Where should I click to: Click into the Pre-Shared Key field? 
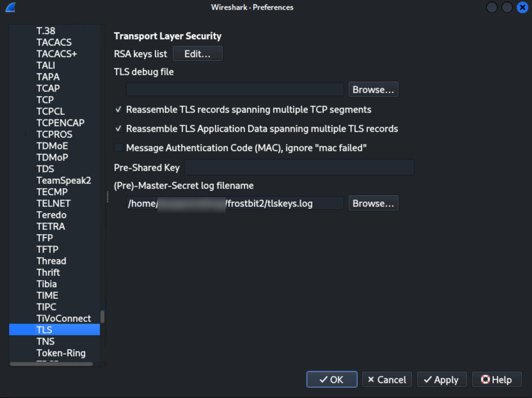pos(299,167)
